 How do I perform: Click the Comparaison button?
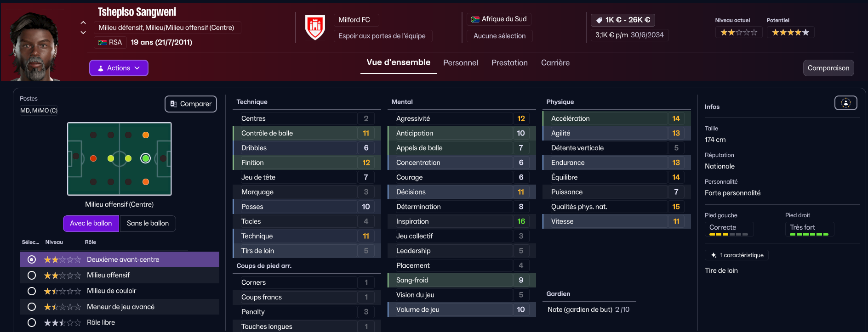(x=828, y=68)
